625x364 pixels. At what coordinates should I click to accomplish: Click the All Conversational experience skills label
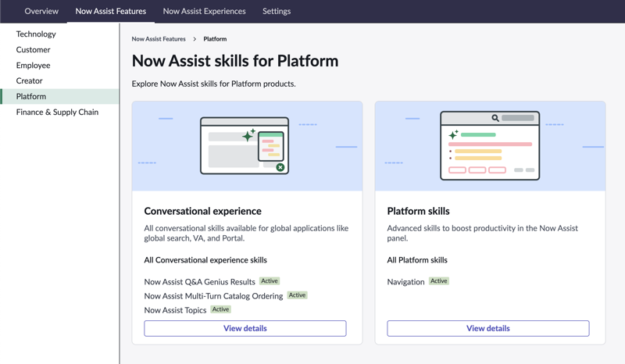point(205,260)
